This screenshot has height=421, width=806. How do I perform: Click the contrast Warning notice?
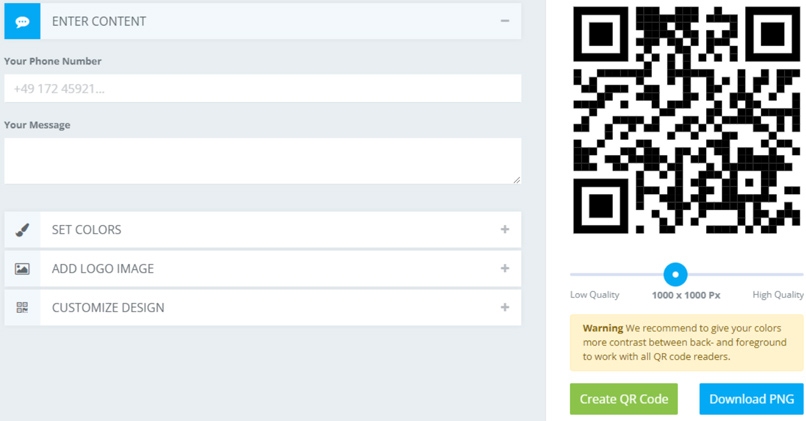pos(687,342)
